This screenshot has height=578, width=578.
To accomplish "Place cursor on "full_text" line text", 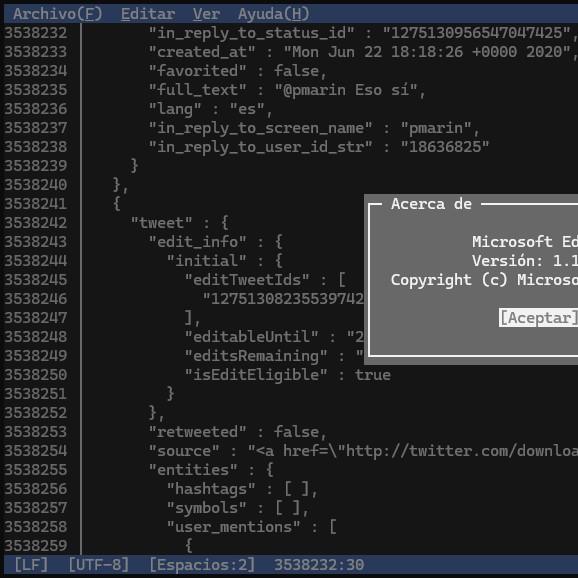I will (287, 90).
